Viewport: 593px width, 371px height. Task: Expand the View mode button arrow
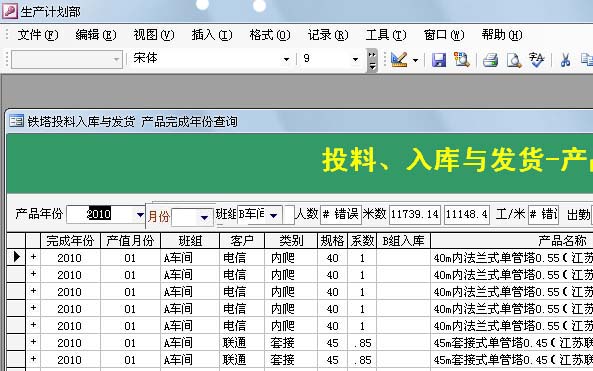415,60
